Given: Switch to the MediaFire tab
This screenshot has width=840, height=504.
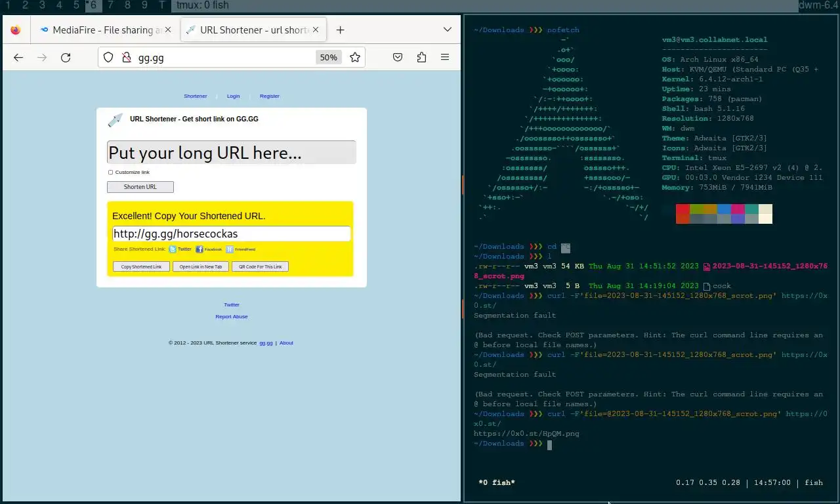Looking at the screenshot, I should click(106, 30).
